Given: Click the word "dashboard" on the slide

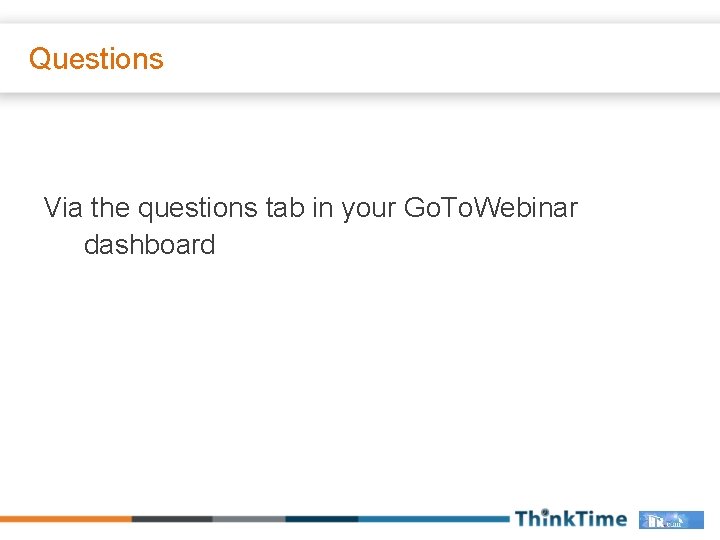Looking at the screenshot, I should (x=149, y=245).
